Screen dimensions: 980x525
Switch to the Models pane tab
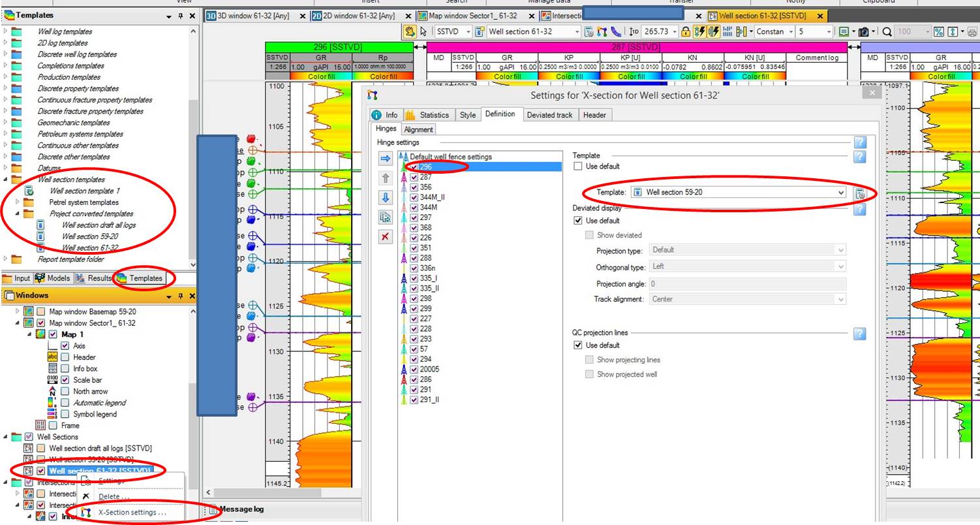pos(53,278)
